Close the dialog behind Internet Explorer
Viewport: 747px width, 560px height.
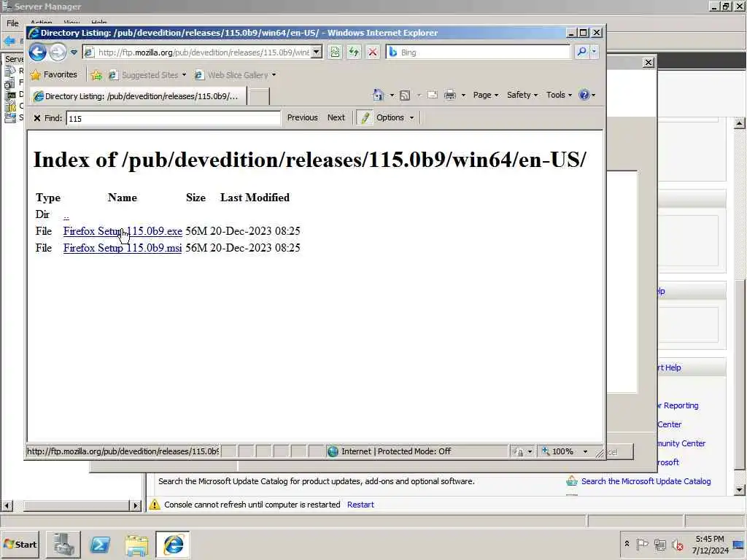(x=649, y=63)
